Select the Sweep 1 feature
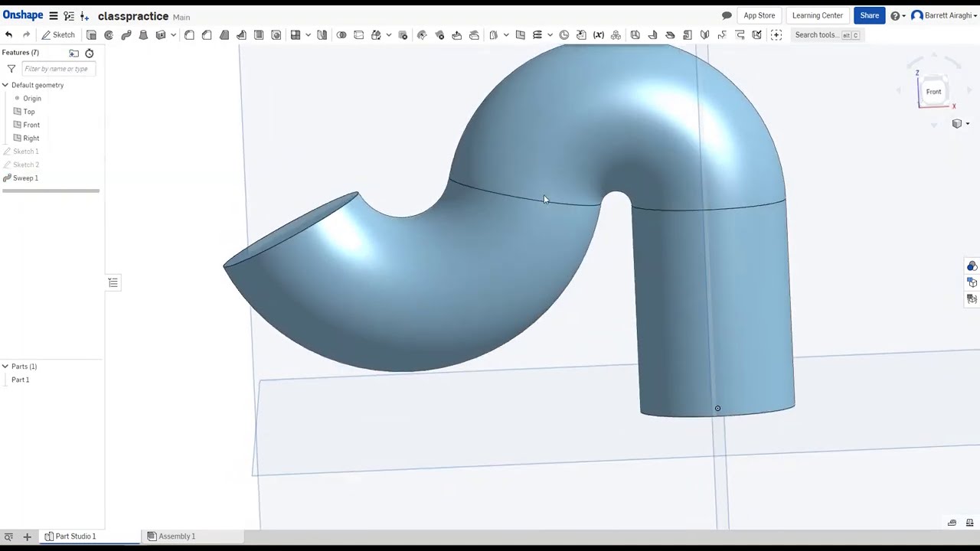The height and width of the screenshot is (551, 980). click(x=25, y=178)
